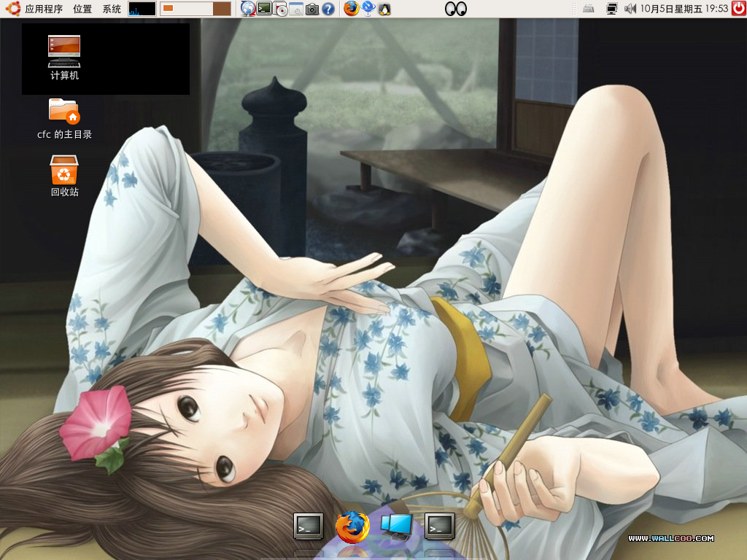Launch the camera screenshot tool

coord(312,9)
